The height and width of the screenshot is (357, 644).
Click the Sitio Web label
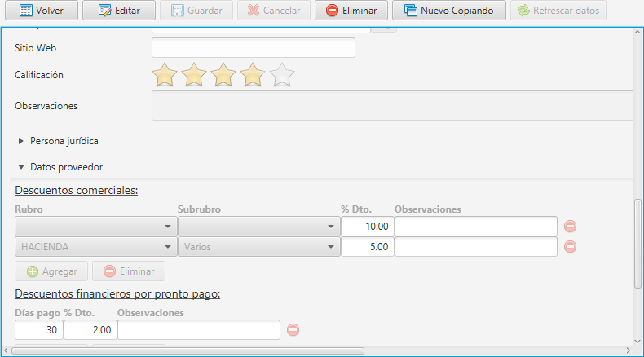(35, 47)
